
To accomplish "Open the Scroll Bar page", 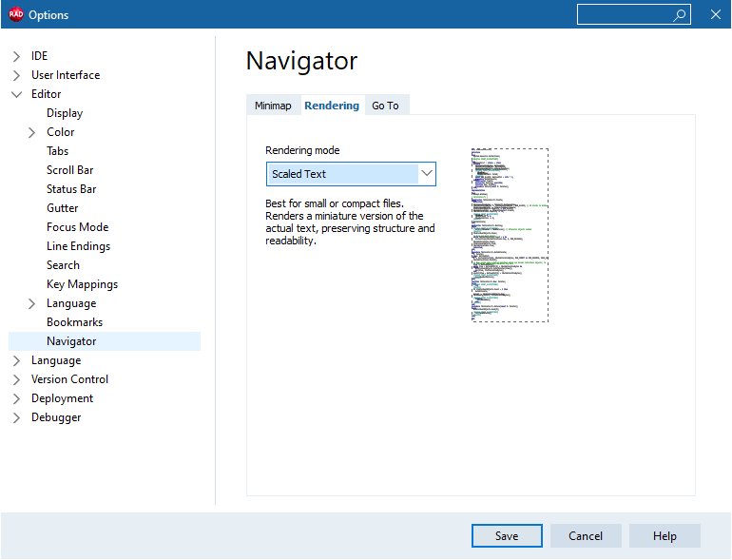I will (x=70, y=170).
